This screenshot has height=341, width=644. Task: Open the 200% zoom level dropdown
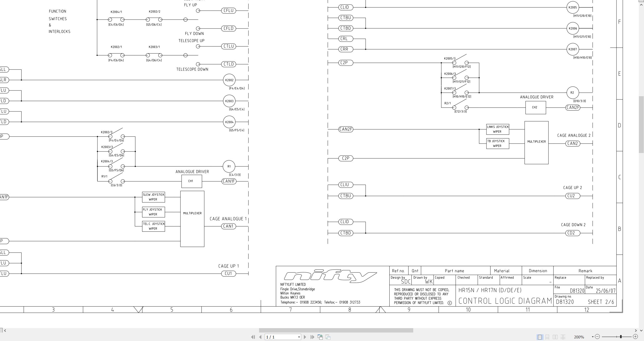[x=593, y=337]
